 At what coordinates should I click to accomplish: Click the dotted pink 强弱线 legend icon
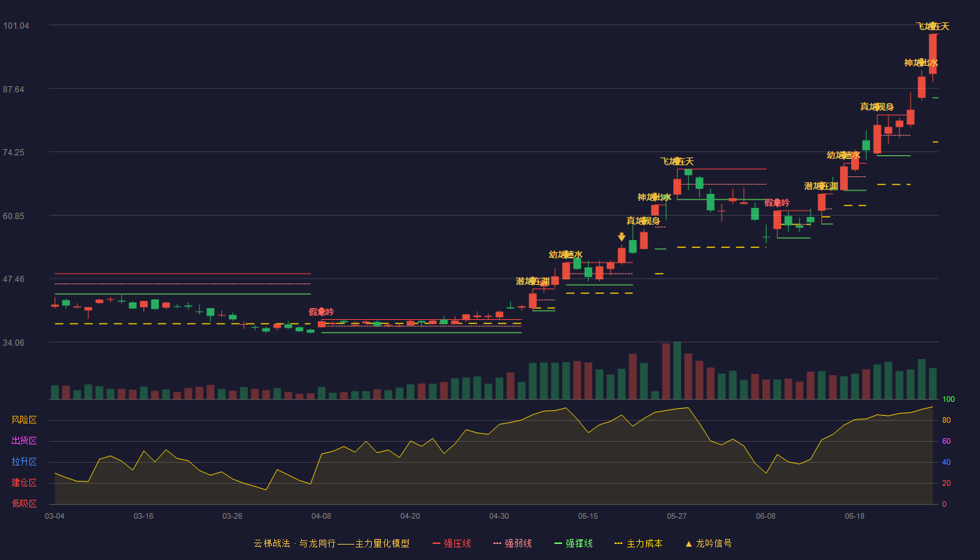[x=497, y=543]
